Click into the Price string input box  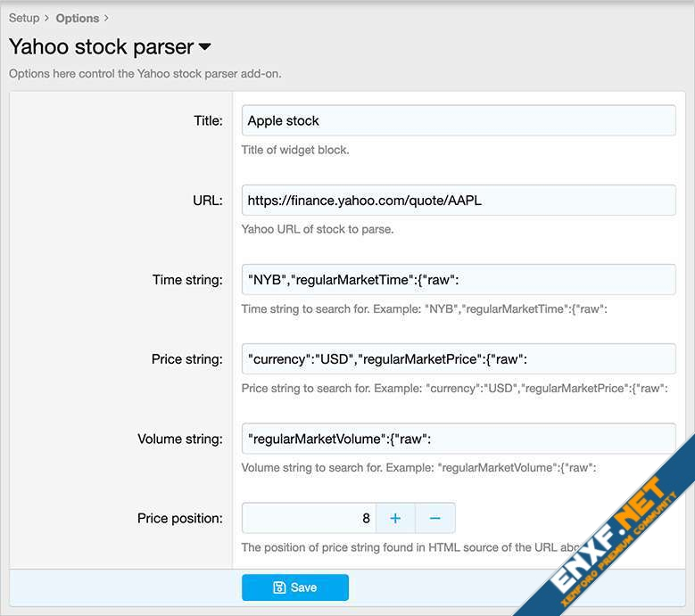pos(458,358)
